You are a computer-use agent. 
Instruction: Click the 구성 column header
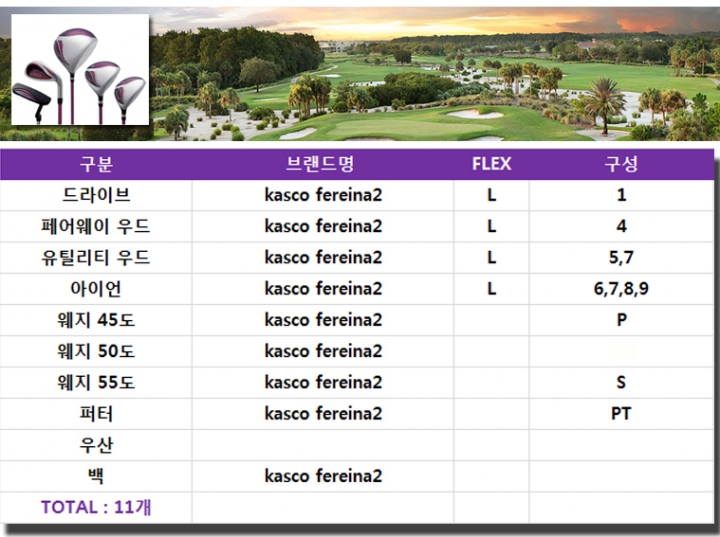point(621,164)
